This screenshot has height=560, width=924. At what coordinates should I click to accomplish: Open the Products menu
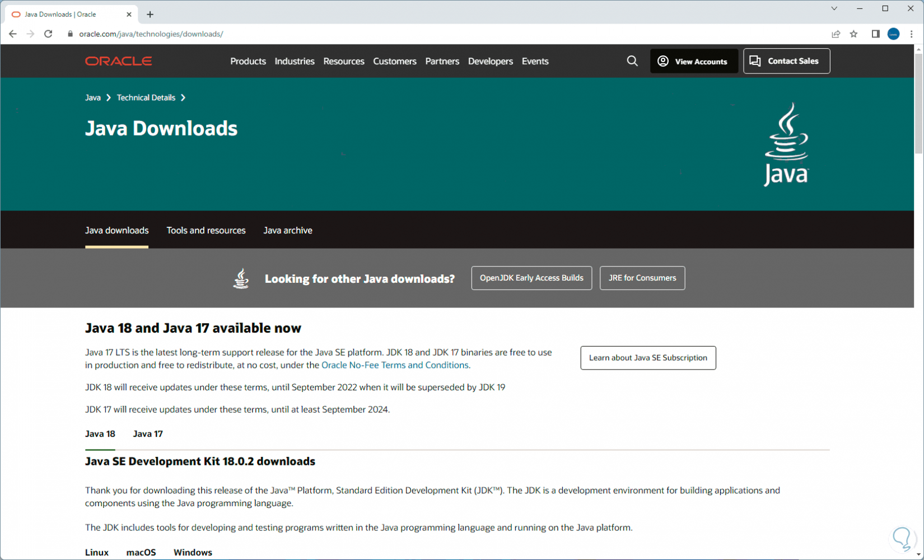(x=248, y=61)
